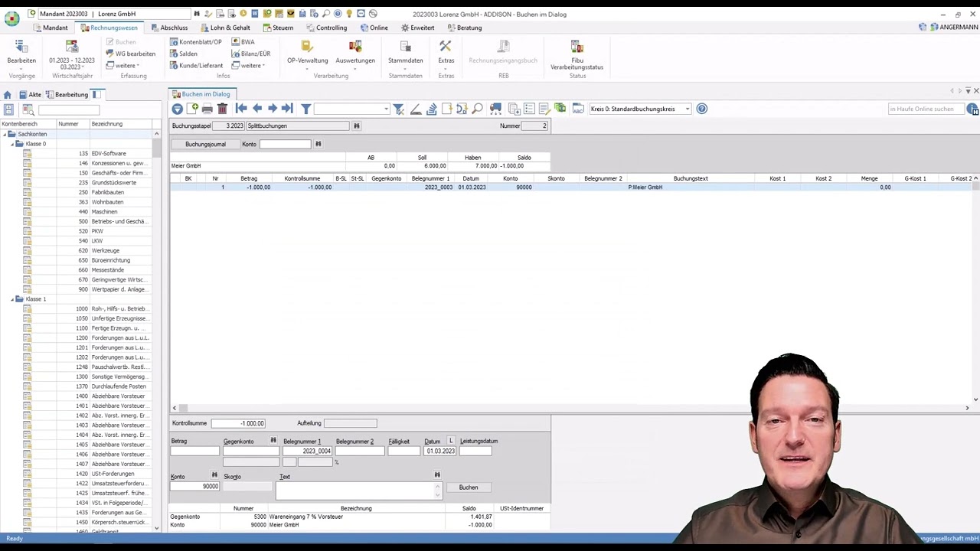
Task: Switch to the Mandant ribbon tab
Action: 51,28
